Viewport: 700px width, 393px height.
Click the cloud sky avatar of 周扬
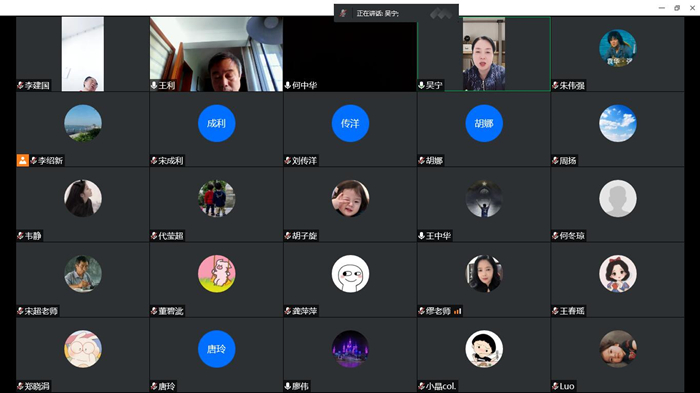click(618, 123)
